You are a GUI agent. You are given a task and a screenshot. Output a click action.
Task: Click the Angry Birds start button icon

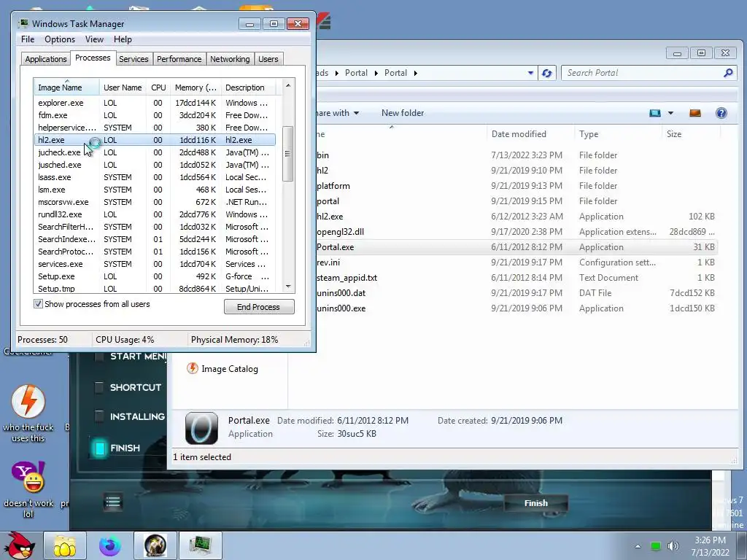pyautogui.click(x=18, y=545)
